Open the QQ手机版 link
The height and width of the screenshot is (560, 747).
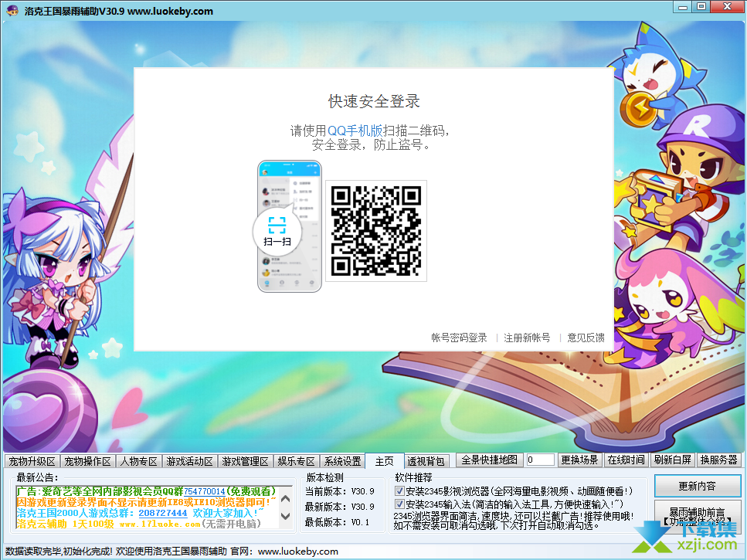(355, 131)
